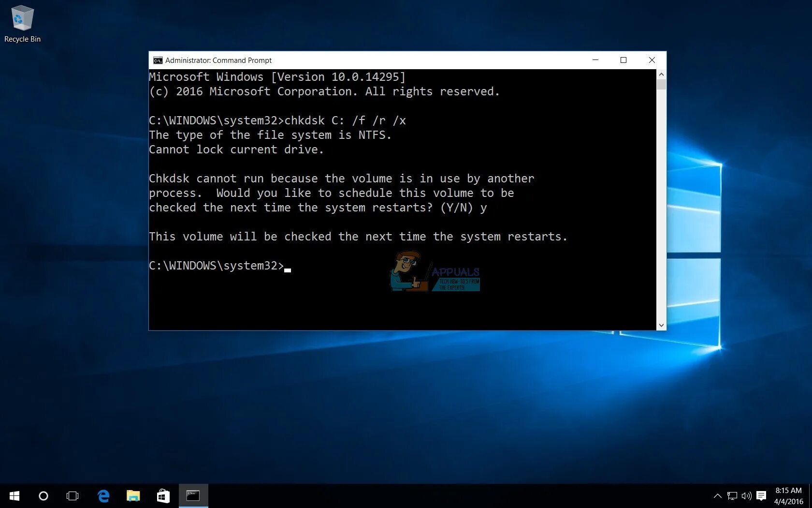This screenshot has width=812, height=508.
Task: Close the Administrator Command Prompt window
Action: (x=652, y=60)
